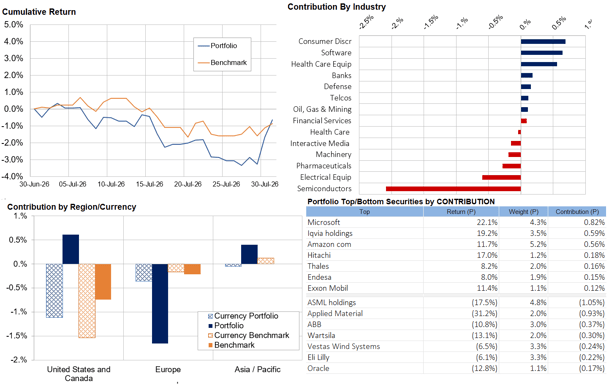
Task: Click the Electrical Equip label
Action: pos(325,177)
